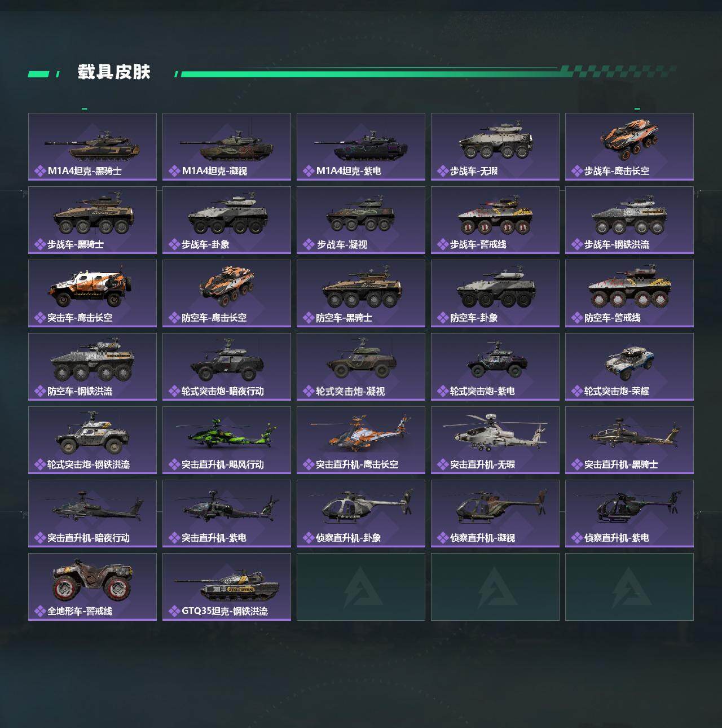Select the 侦察直升机-卦象 skin
The width and height of the screenshot is (722, 728).
[361, 514]
